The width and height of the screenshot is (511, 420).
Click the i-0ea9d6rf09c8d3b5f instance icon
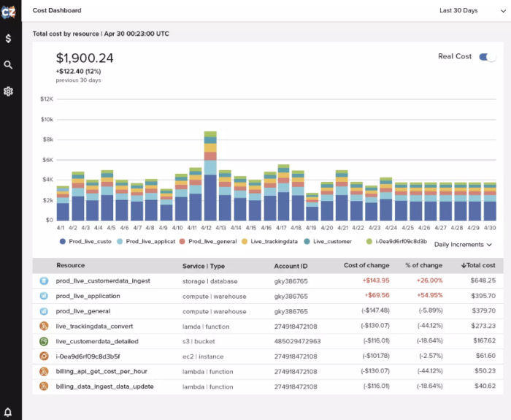click(44, 356)
